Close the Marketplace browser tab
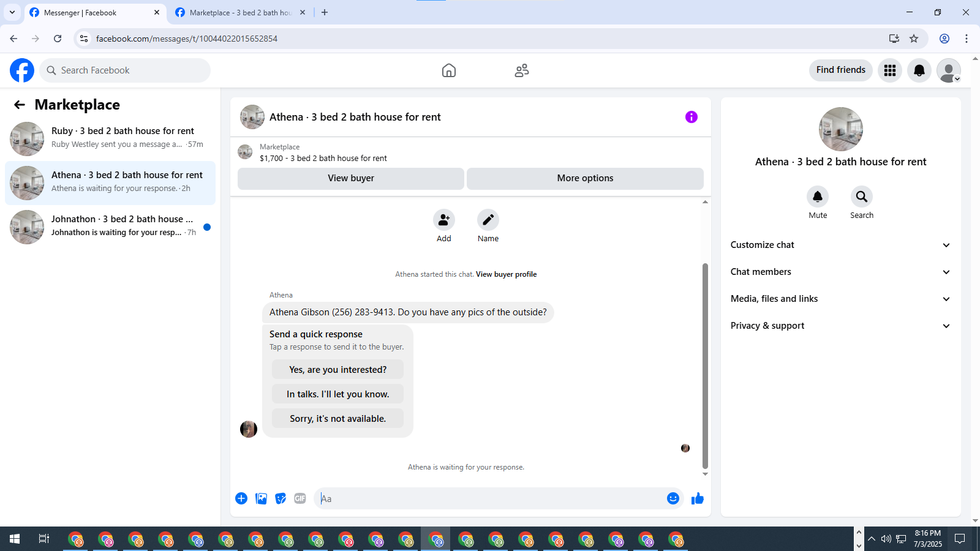Screen dimensions: 980x551 click(303, 12)
